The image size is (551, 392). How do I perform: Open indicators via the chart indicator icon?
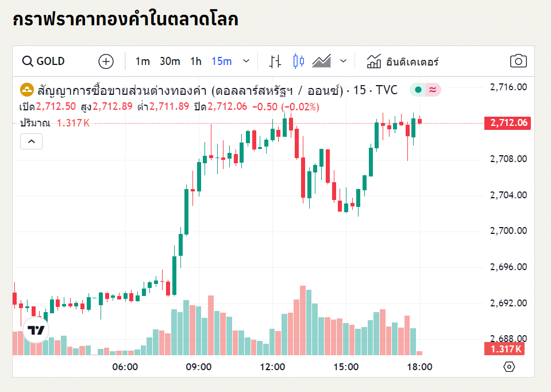coord(374,61)
